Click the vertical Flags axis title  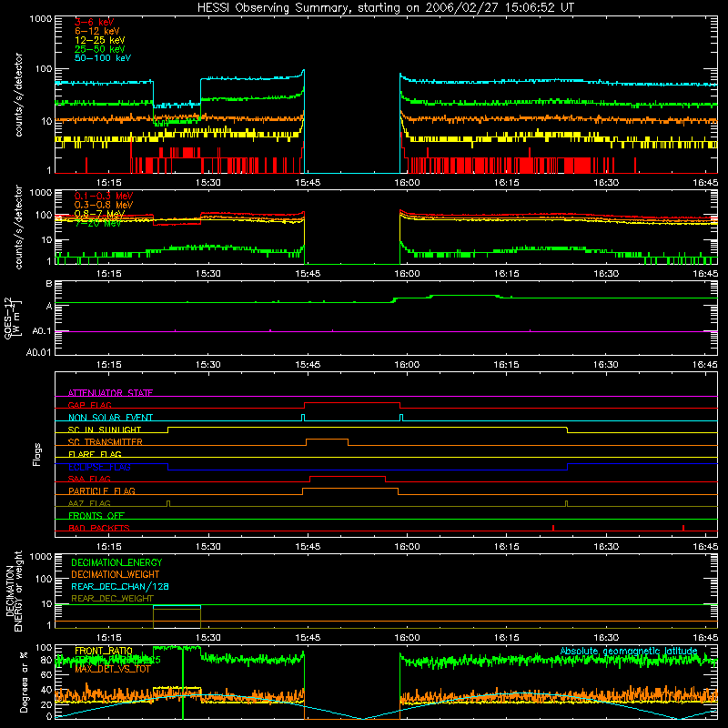click(x=37, y=454)
